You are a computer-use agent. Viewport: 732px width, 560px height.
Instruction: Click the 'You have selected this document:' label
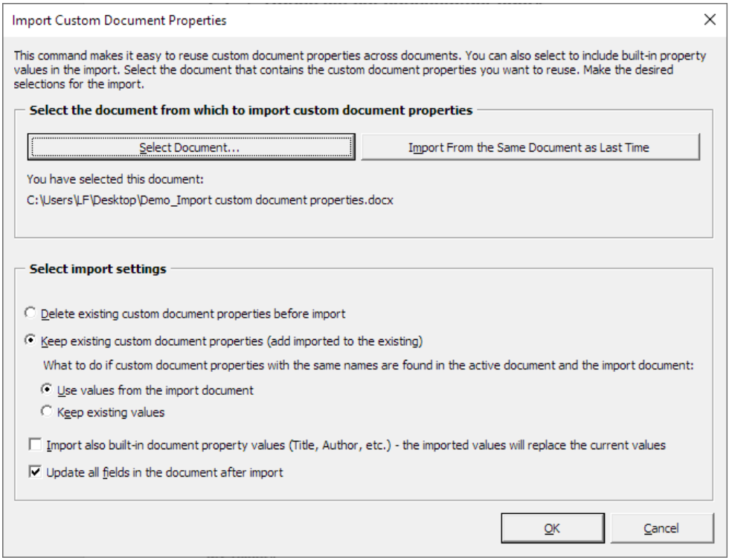coord(115,179)
